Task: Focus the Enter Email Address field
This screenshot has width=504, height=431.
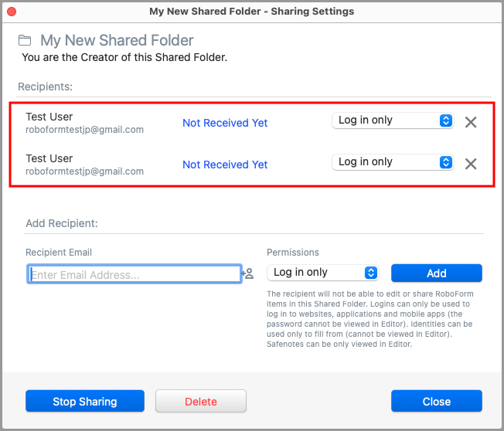Action: (x=135, y=274)
